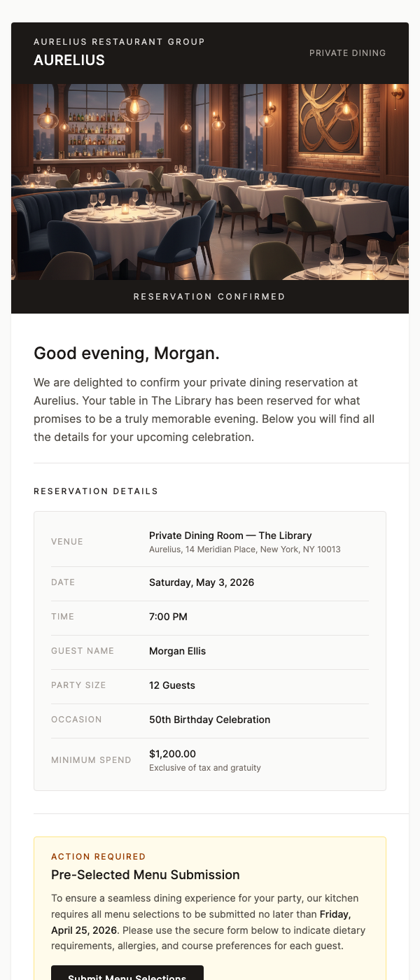Screen dimensions: 420x980
Task: Click the greeting Good evening, Morgan heading
Action: (127, 353)
